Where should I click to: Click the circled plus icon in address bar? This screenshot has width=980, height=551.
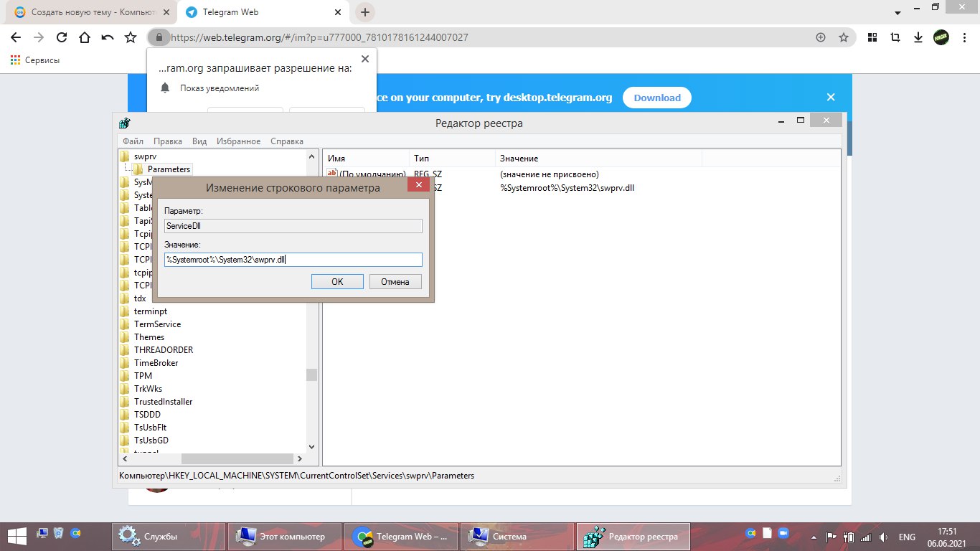tap(821, 37)
